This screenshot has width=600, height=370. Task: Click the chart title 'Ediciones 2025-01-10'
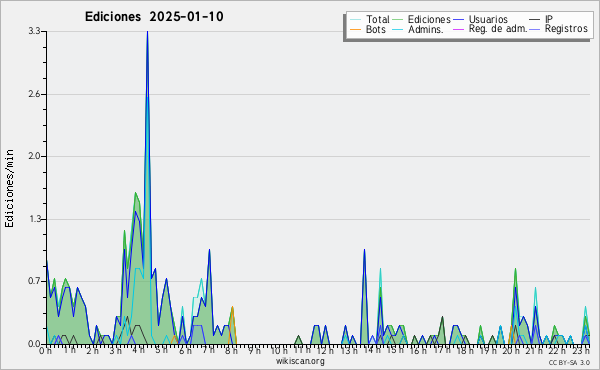154,17
